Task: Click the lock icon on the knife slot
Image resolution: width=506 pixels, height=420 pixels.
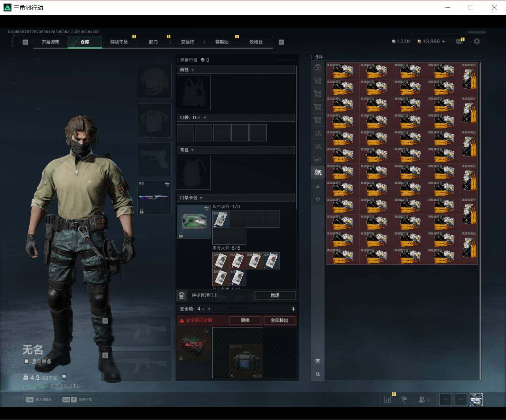Action: pos(142,211)
